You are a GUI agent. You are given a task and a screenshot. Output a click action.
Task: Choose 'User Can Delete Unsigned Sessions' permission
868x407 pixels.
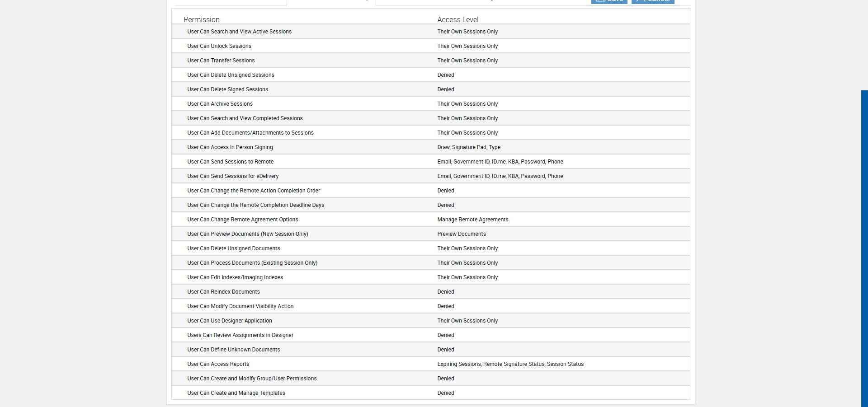coord(231,75)
